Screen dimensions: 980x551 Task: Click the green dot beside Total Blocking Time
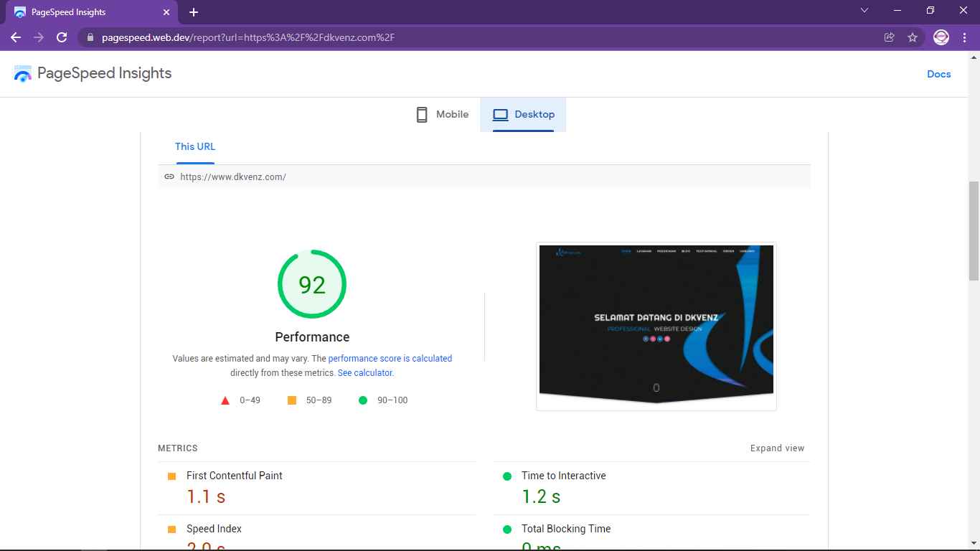(x=507, y=529)
